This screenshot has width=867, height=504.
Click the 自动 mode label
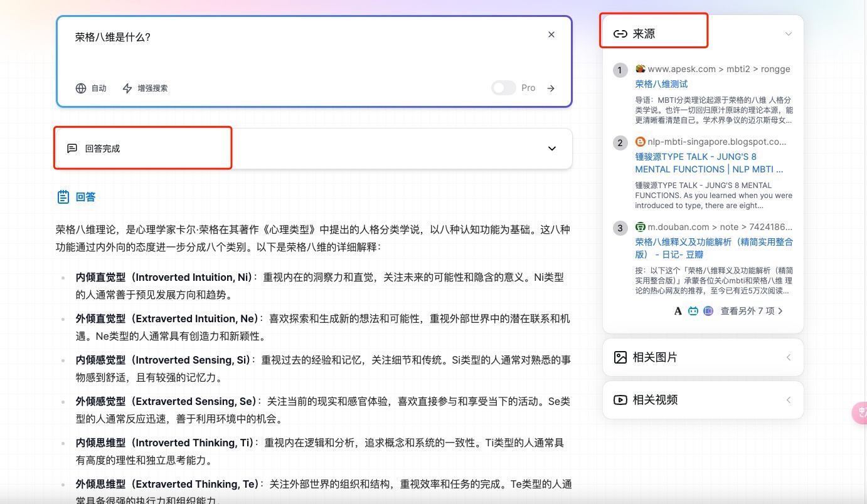[x=99, y=88]
